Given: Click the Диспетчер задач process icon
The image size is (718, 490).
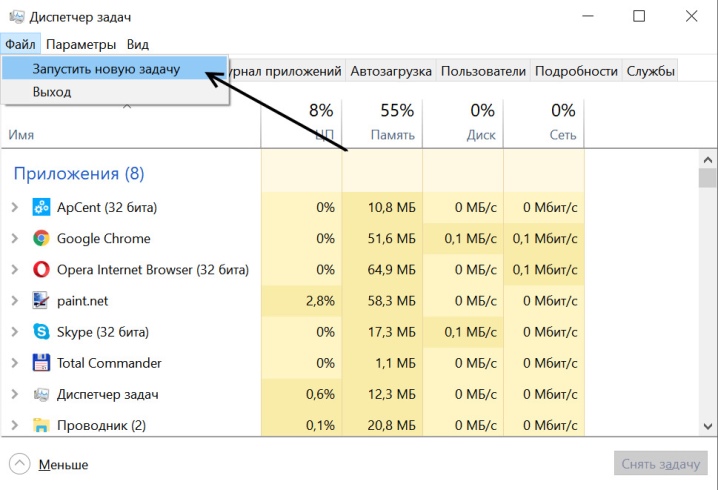Looking at the screenshot, I should [41, 394].
